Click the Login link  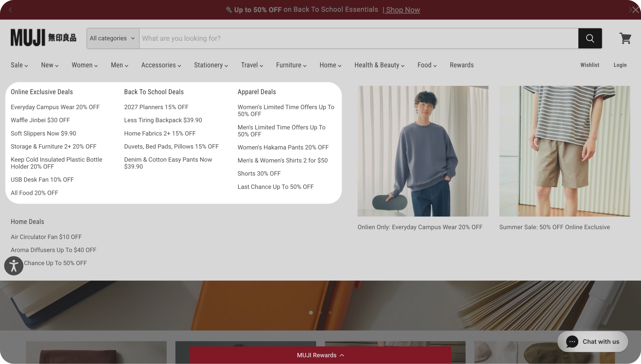(x=620, y=65)
